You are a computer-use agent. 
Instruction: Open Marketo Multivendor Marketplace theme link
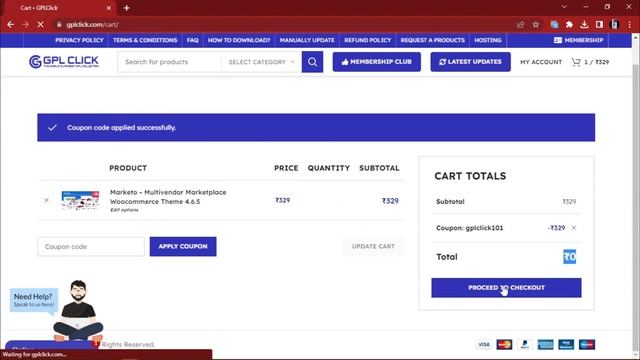(168, 197)
